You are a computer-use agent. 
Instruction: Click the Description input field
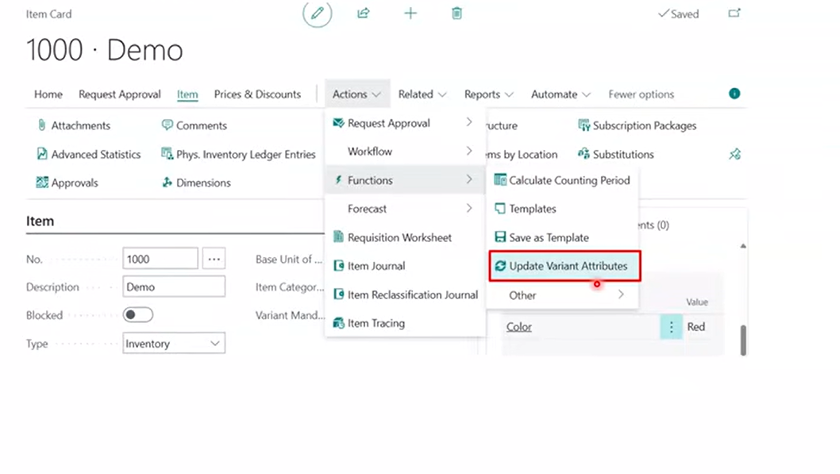pyautogui.click(x=173, y=287)
